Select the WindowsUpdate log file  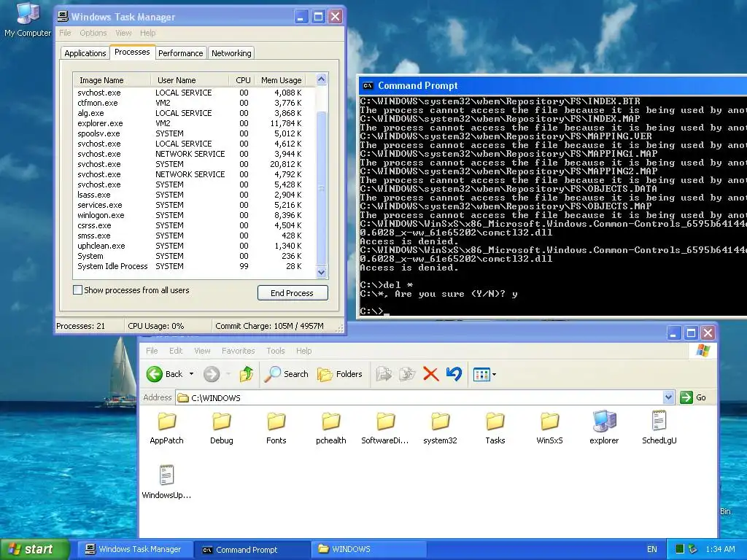click(166, 482)
